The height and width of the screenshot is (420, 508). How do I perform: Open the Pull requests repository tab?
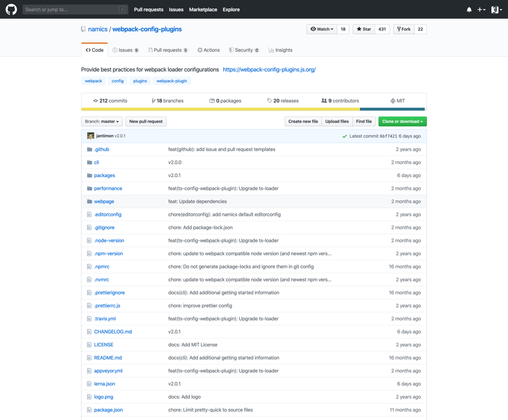tap(168, 50)
